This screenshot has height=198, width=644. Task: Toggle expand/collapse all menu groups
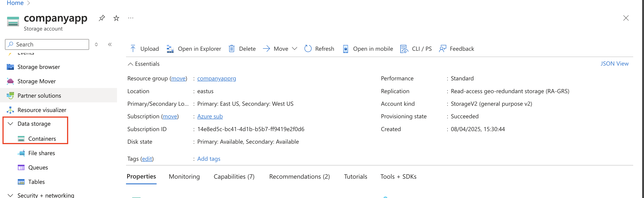(96, 44)
